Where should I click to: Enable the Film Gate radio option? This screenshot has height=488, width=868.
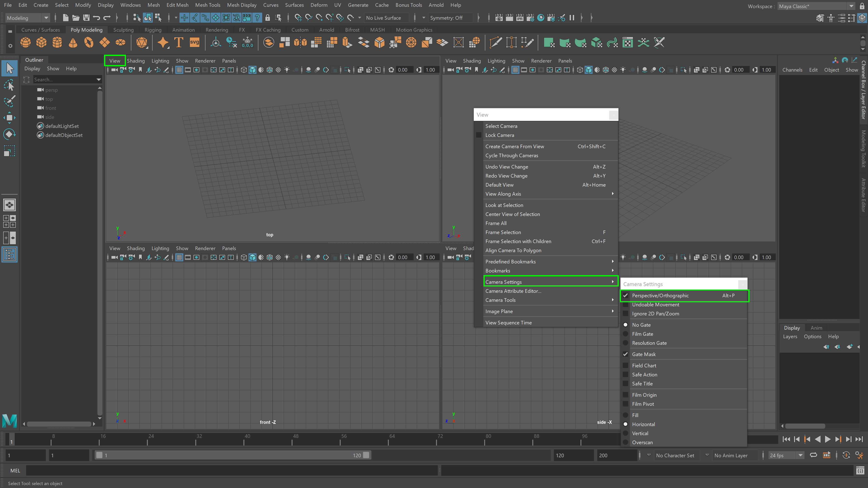[x=642, y=334]
